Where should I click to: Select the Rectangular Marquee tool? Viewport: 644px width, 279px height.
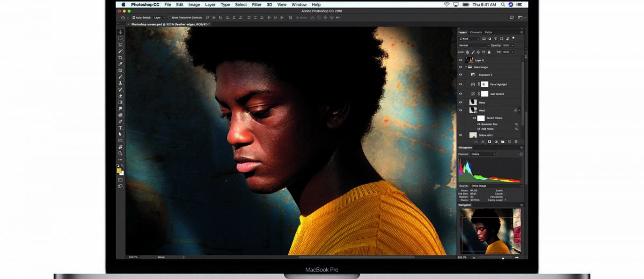point(120,39)
